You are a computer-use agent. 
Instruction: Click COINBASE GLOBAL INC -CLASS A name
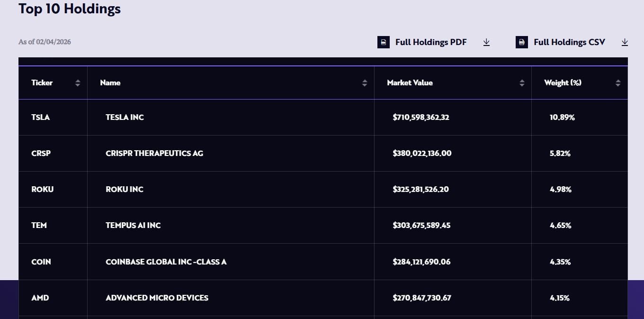(166, 262)
